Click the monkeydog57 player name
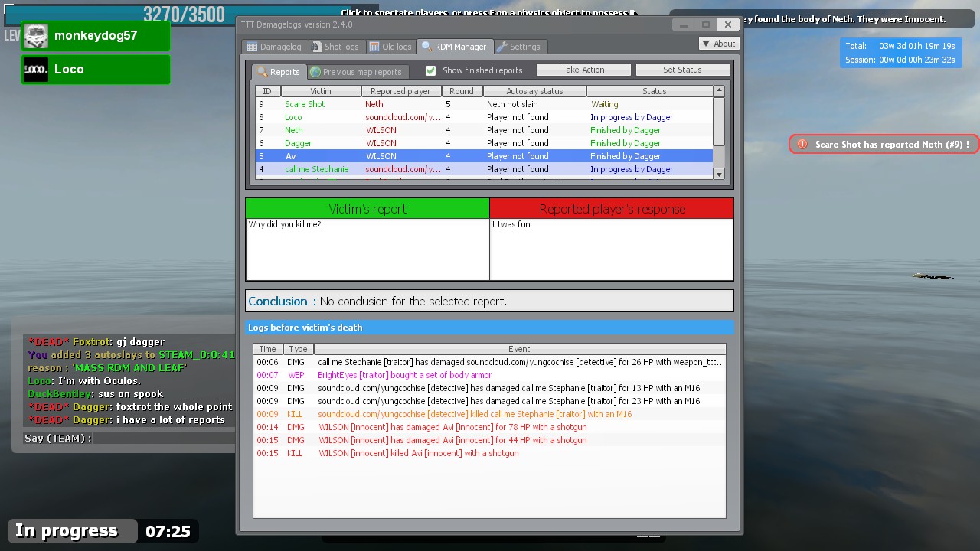The height and width of the screenshot is (551, 980). pos(96,36)
